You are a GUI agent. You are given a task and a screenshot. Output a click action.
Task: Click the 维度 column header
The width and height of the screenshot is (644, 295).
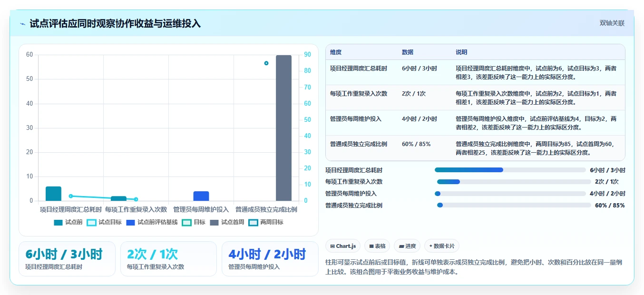click(336, 52)
